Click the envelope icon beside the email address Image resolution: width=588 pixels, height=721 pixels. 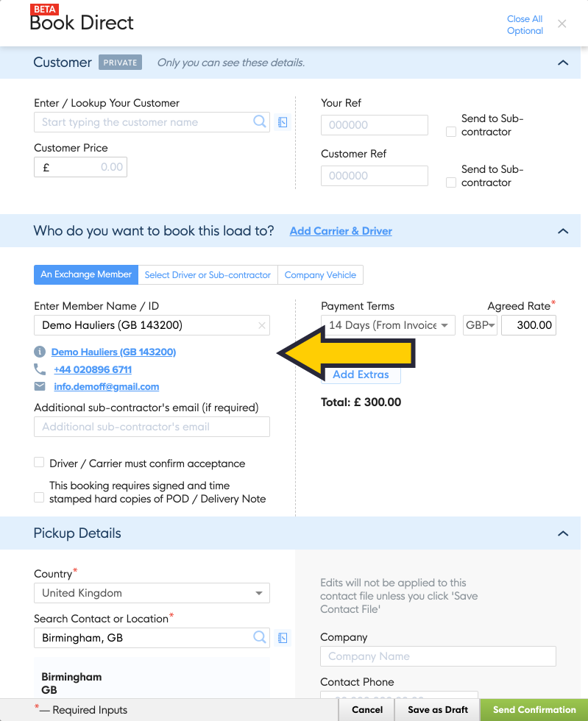(40, 386)
